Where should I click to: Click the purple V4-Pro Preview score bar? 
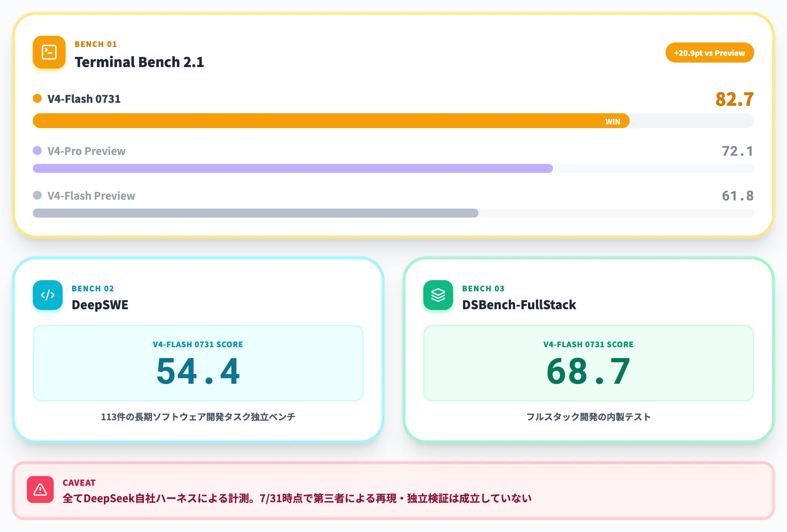tap(293, 168)
